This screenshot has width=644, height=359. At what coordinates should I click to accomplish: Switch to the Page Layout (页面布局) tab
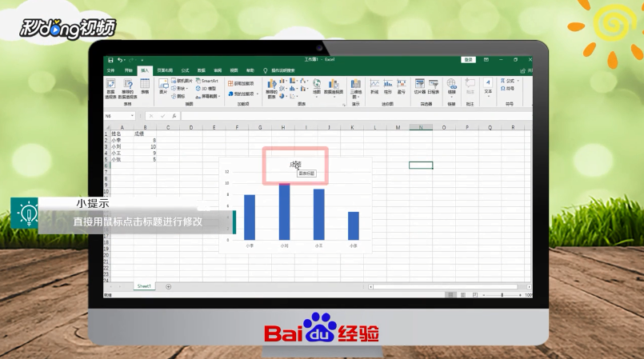pyautogui.click(x=165, y=70)
